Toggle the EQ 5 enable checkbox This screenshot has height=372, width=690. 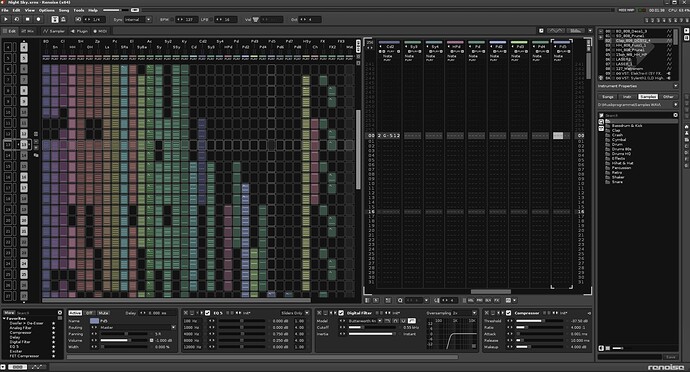207,313
